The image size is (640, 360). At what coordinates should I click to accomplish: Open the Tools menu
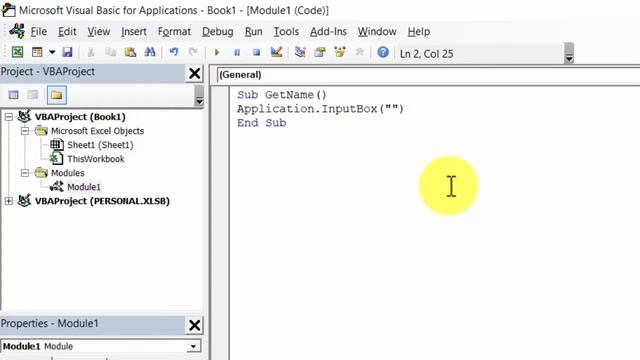pos(286,31)
